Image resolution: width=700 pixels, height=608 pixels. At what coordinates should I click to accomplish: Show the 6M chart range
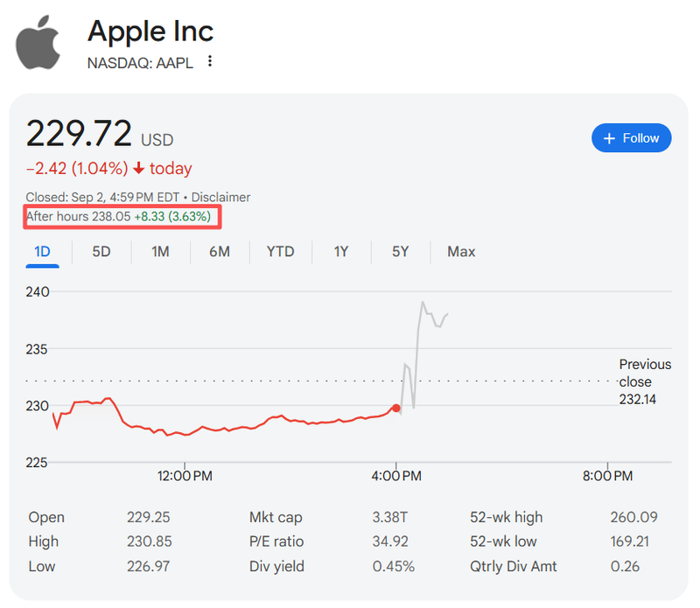220,252
